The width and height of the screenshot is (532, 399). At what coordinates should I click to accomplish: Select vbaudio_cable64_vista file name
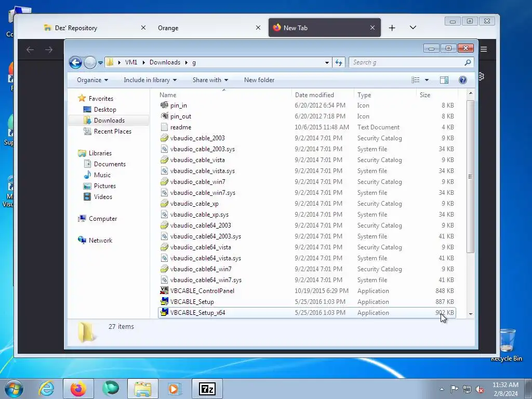coord(201,247)
